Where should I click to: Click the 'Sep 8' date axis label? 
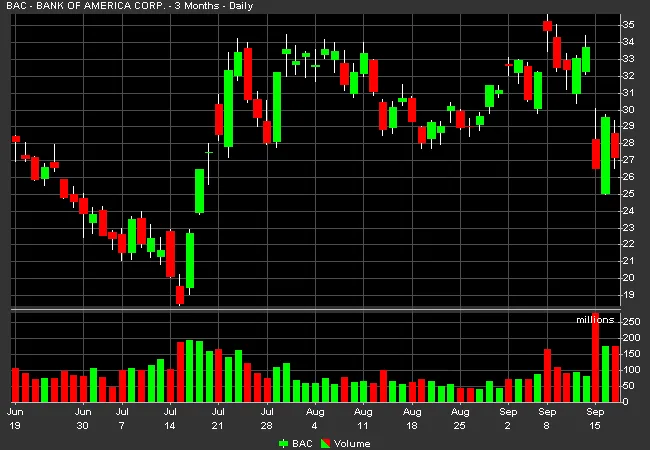[x=547, y=419]
